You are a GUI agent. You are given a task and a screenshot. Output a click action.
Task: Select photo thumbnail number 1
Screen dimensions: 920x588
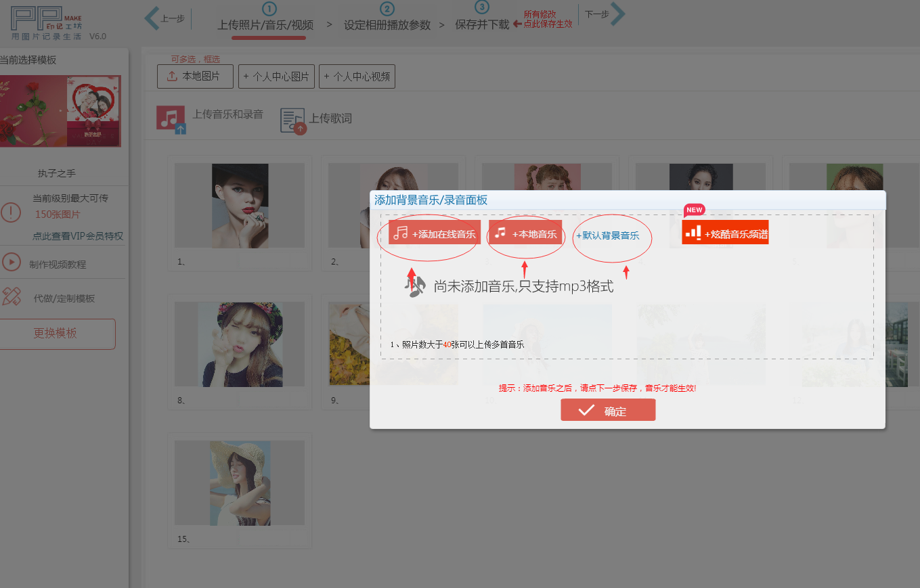coord(240,206)
